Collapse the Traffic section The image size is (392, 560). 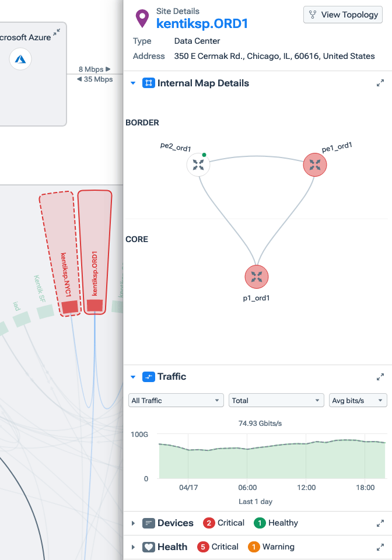coord(133,377)
